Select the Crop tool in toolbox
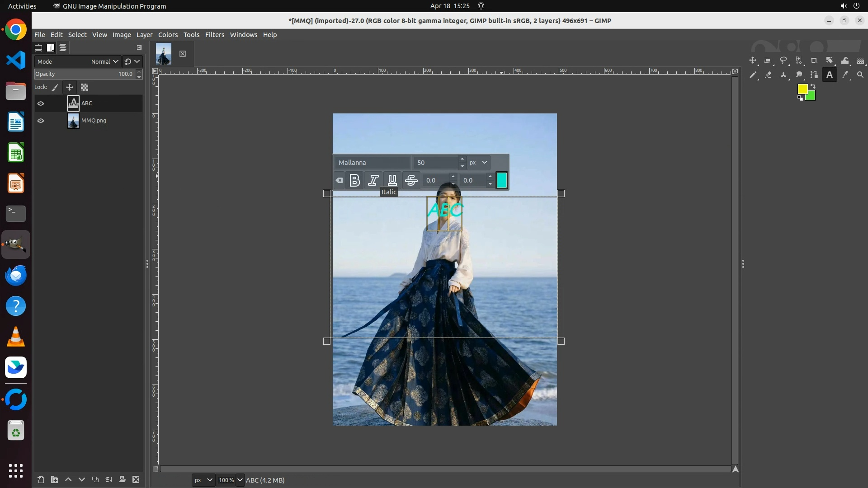 point(814,61)
